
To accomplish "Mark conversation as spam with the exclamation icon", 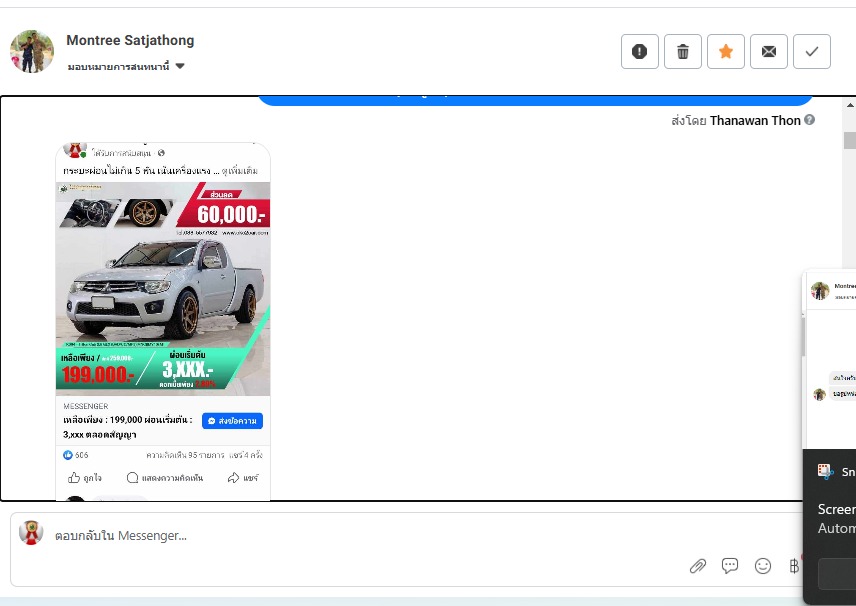I will pos(639,51).
